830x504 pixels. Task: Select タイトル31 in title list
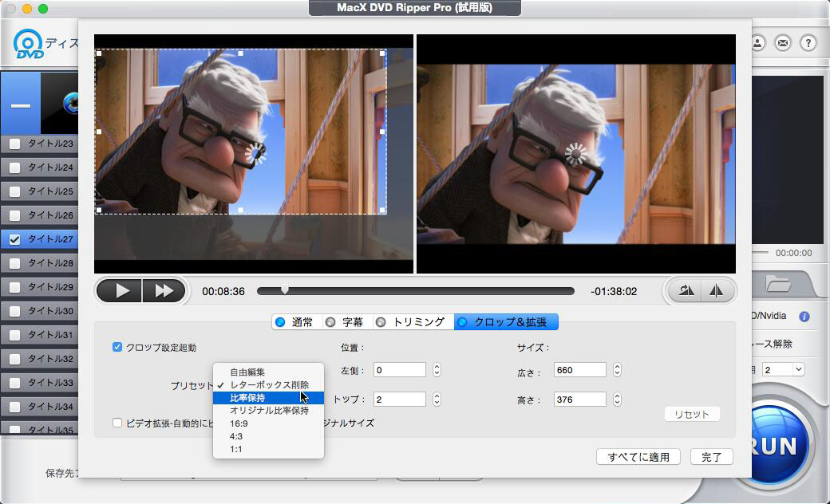click(x=39, y=335)
